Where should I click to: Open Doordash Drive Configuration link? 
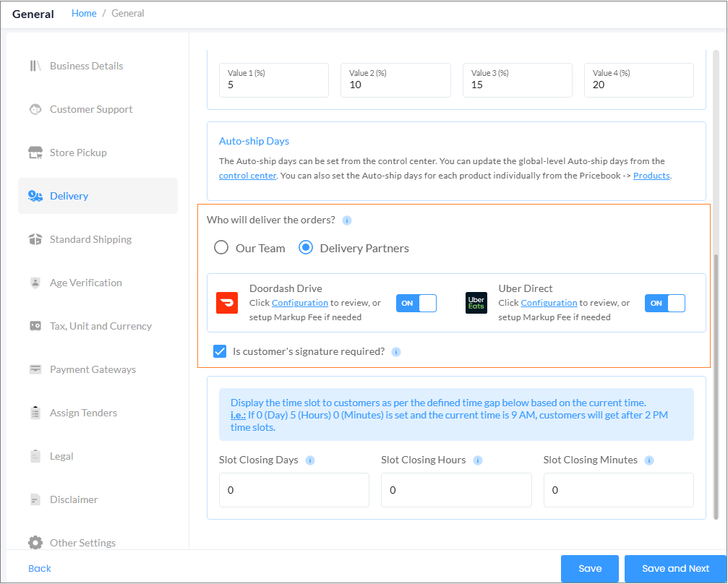[x=300, y=303]
